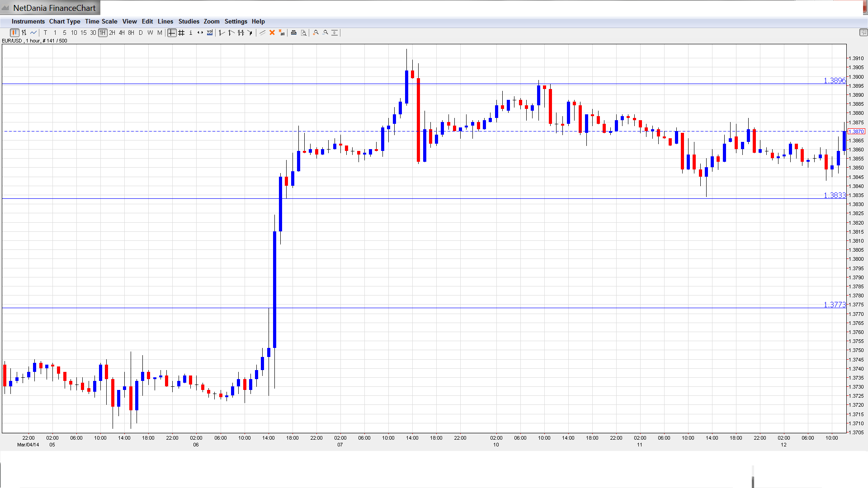868x488 pixels.
Task: Select the daily D time scale
Action: (x=141, y=33)
